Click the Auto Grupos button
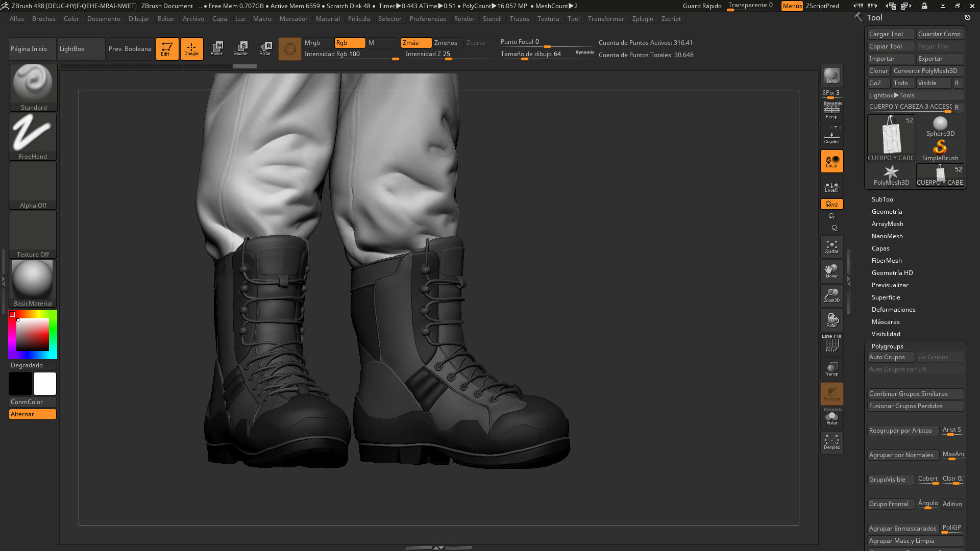Screen dimensions: 980x551 pyautogui.click(x=891, y=357)
